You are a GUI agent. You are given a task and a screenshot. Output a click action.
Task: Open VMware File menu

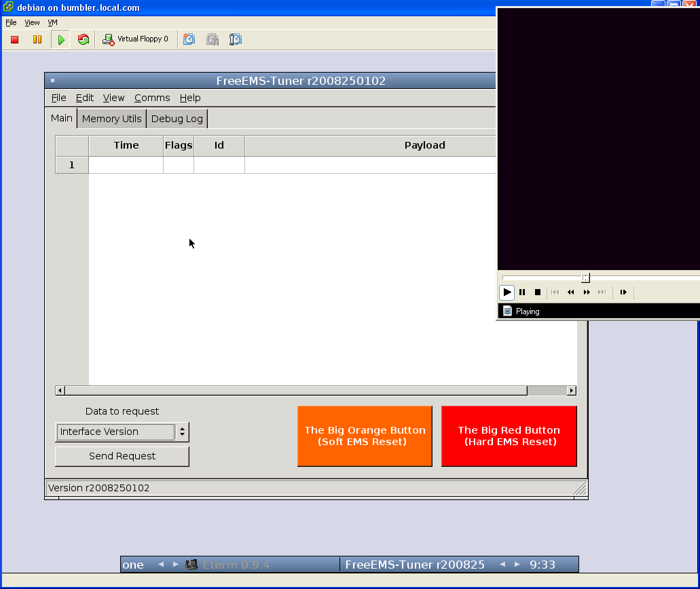click(11, 22)
